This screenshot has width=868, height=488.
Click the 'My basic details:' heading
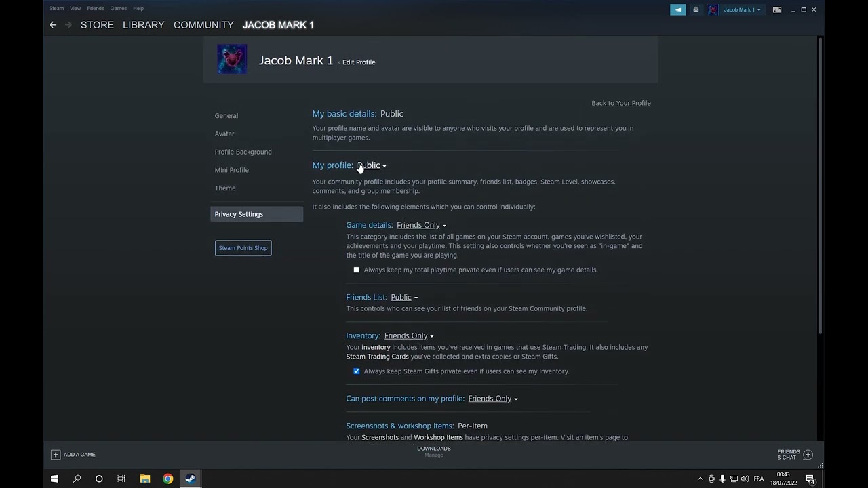coord(344,114)
